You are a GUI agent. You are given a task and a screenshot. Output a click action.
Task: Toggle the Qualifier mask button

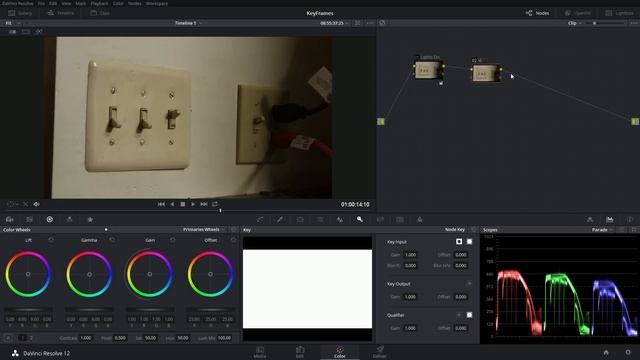click(x=469, y=315)
